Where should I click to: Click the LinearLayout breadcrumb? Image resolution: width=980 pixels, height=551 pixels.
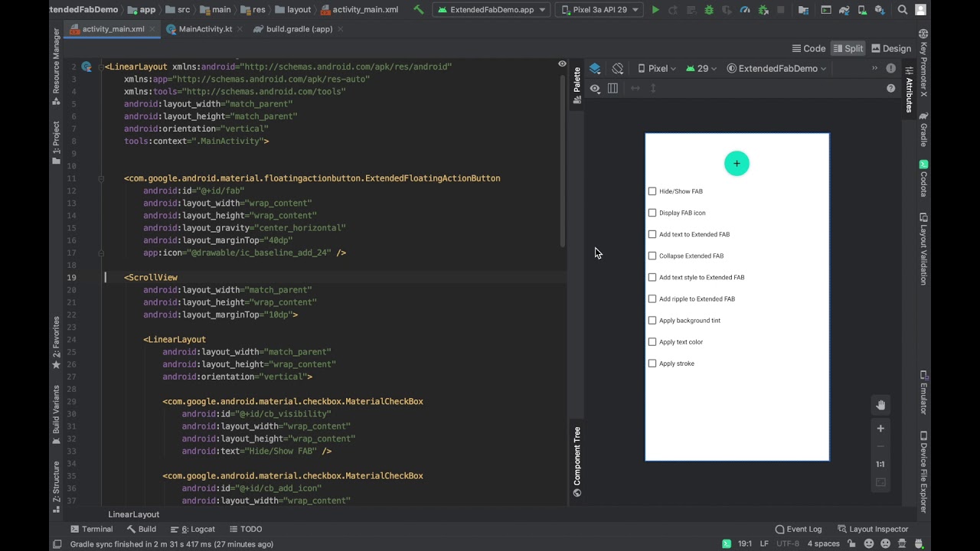[133, 514]
